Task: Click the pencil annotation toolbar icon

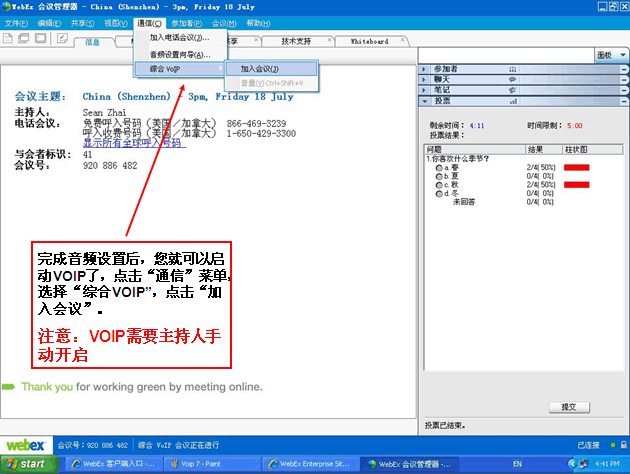Action: click(x=62, y=39)
